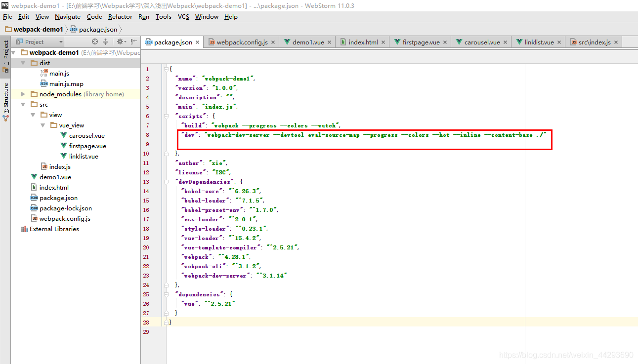Fold the dependencies block at line 25
The height and width of the screenshot is (364, 638).
point(166,294)
